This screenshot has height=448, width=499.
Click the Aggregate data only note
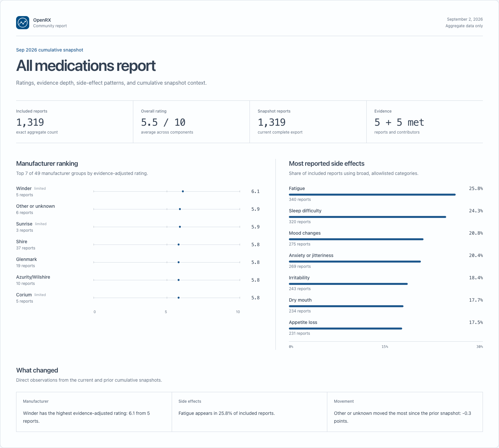464,26
